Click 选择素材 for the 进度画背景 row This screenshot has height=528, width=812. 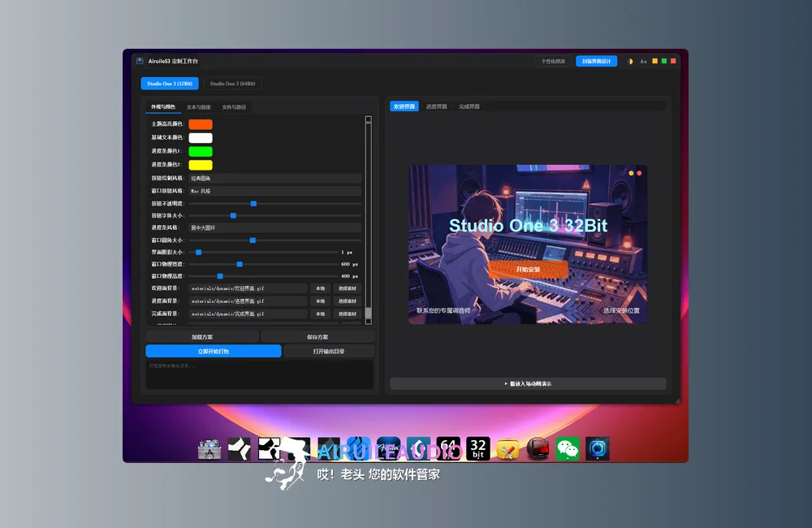pyautogui.click(x=348, y=301)
